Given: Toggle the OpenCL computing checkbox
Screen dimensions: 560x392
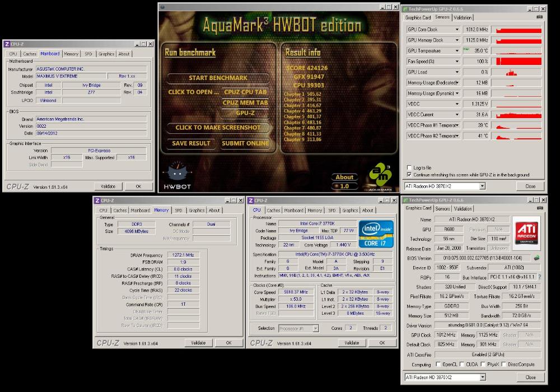Looking at the screenshot, I should 438,364.
